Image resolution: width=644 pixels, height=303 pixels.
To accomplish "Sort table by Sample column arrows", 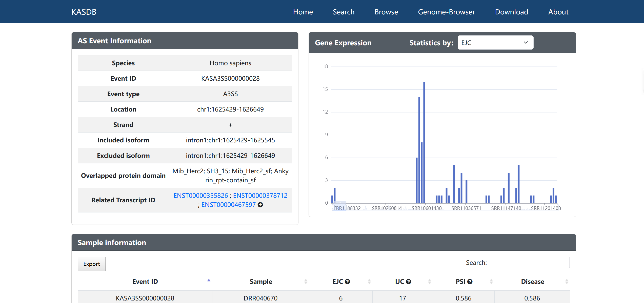I will click(x=306, y=282).
